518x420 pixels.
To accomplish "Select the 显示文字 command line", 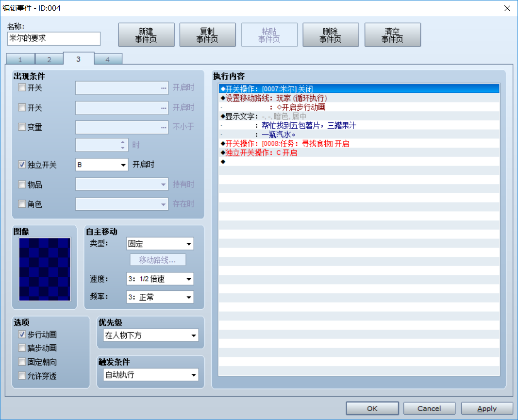I will coord(359,117).
